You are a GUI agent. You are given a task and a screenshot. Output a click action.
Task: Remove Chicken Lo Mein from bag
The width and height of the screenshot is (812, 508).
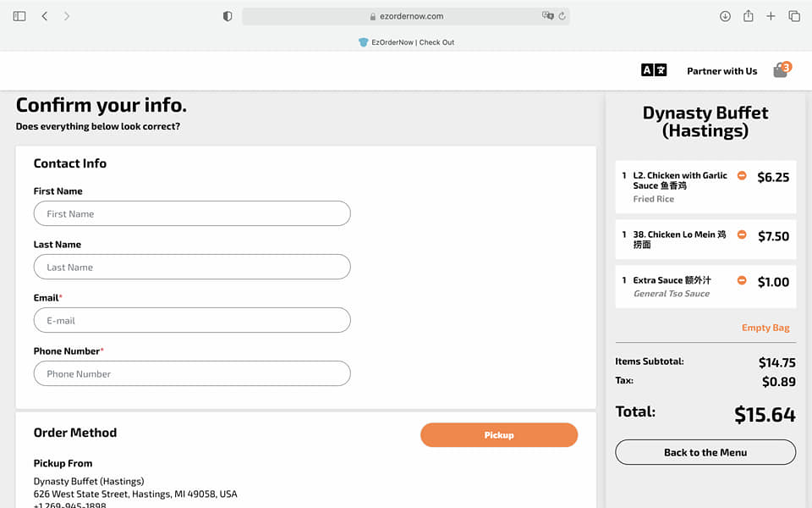click(742, 235)
